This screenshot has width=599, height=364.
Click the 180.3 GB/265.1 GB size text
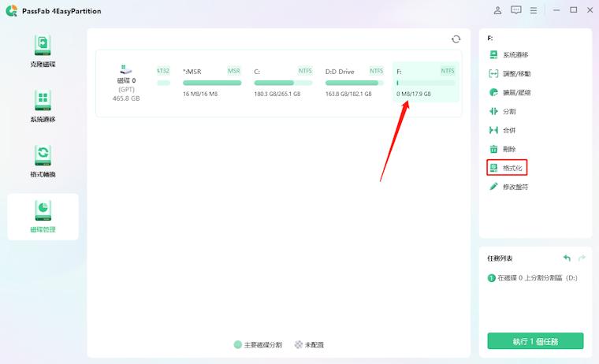click(x=277, y=94)
